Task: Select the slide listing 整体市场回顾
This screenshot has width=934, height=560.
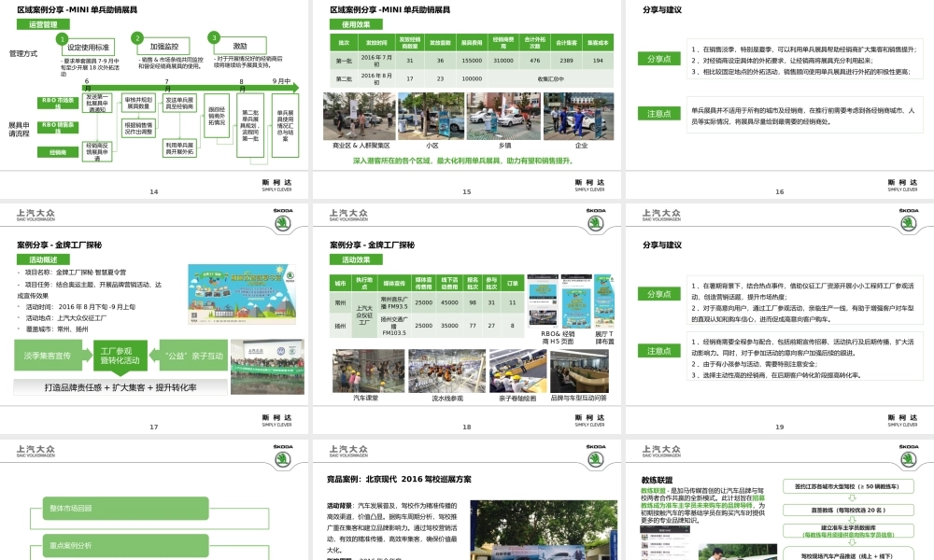Action: (x=154, y=500)
